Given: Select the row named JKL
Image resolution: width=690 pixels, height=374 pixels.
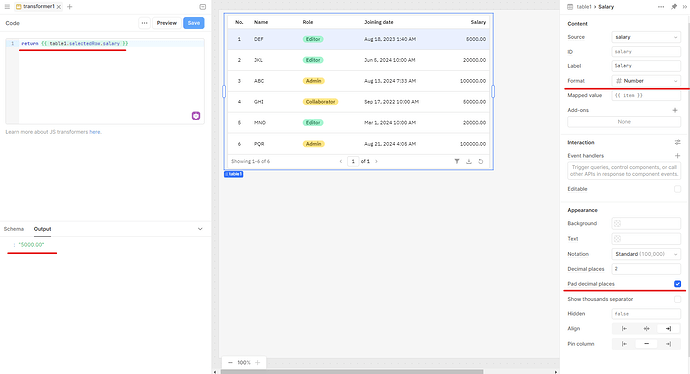Looking at the screenshot, I should click(x=358, y=60).
